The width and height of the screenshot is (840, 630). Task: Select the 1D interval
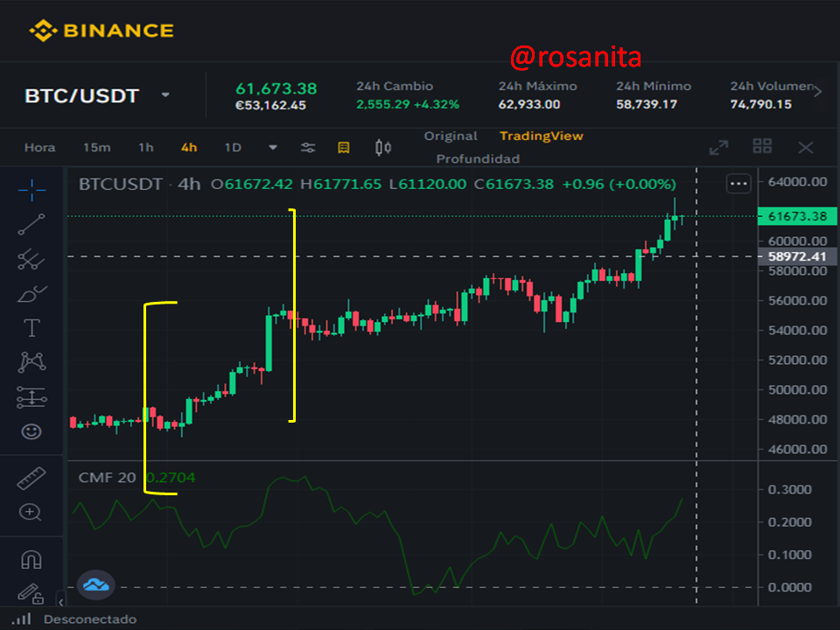pos(233,147)
